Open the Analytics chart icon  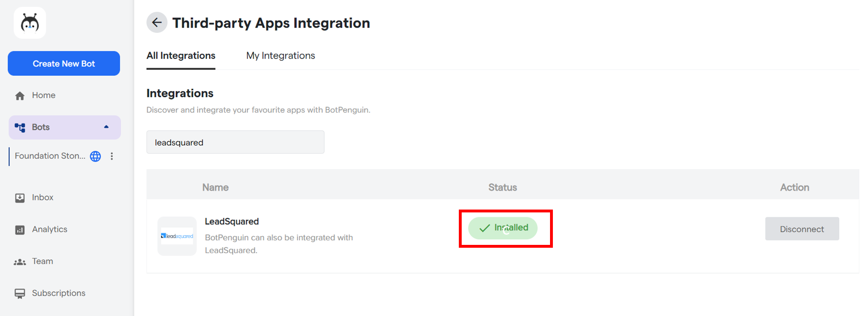tap(20, 230)
